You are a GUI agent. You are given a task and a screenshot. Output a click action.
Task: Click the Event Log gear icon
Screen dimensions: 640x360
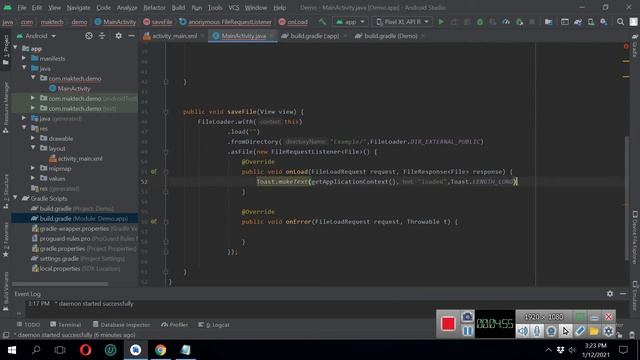click(x=610, y=293)
